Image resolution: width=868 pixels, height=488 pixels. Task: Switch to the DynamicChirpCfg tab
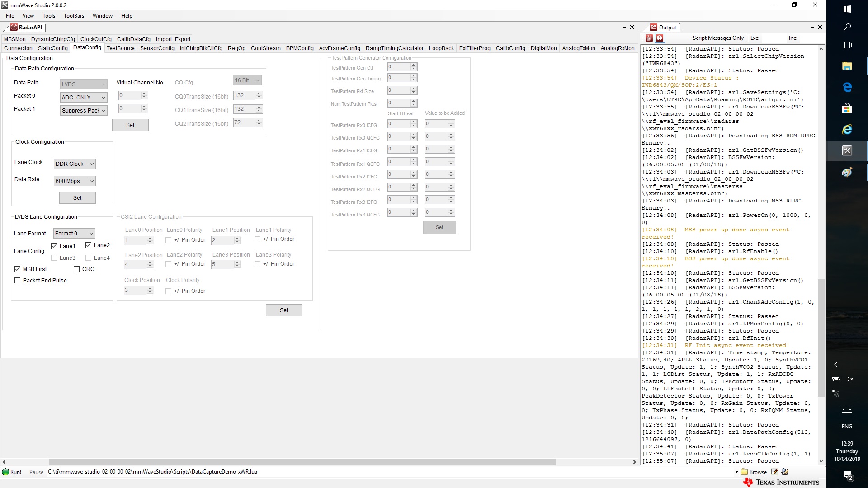(x=53, y=39)
